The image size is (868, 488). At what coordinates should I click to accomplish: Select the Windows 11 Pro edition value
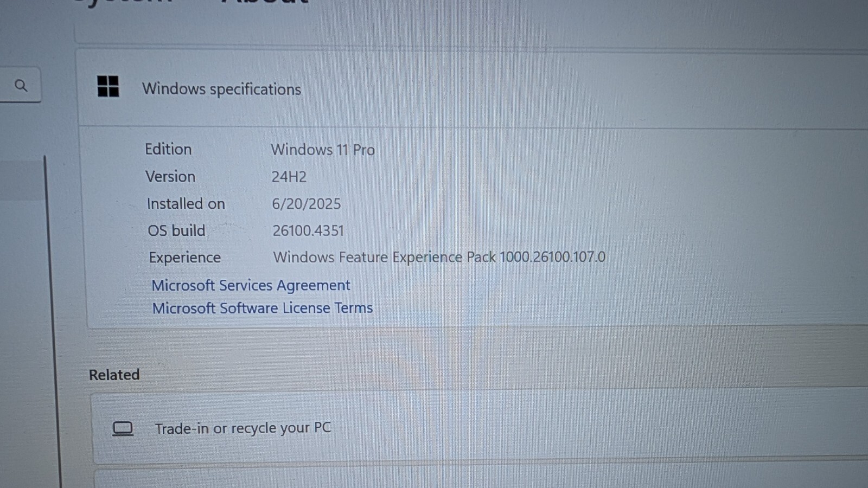click(323, 150)
